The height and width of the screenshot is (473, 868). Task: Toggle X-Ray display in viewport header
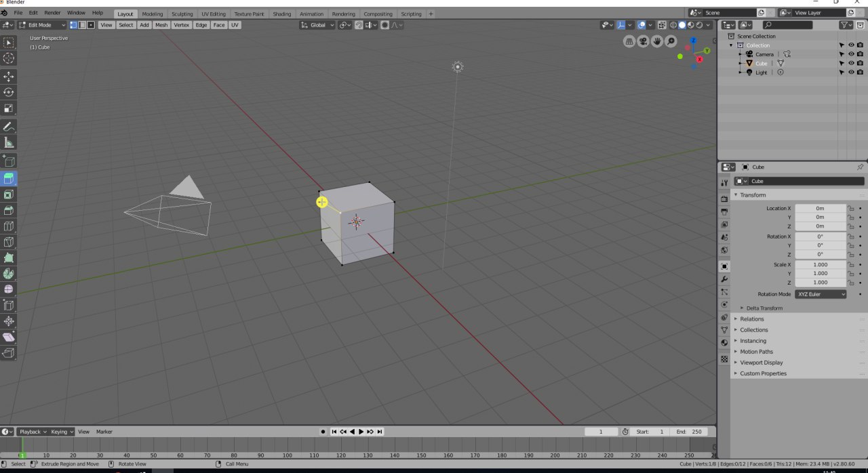pyautogui.click(x=662, y=25)
